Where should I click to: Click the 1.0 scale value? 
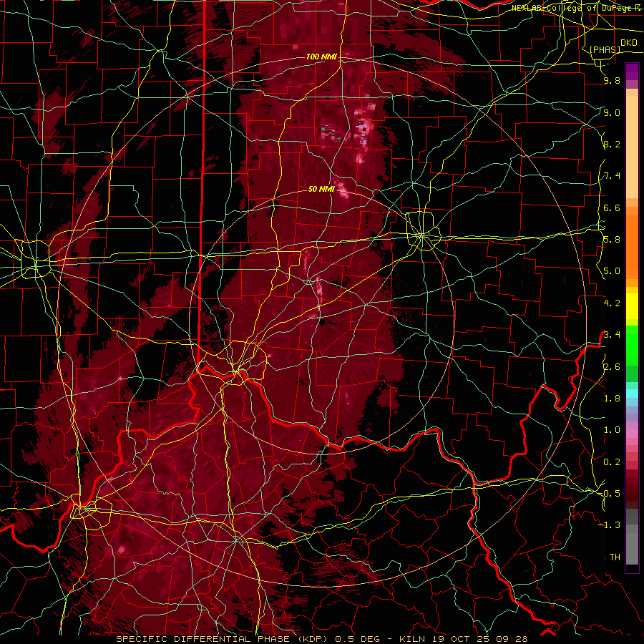coord(612,430)
